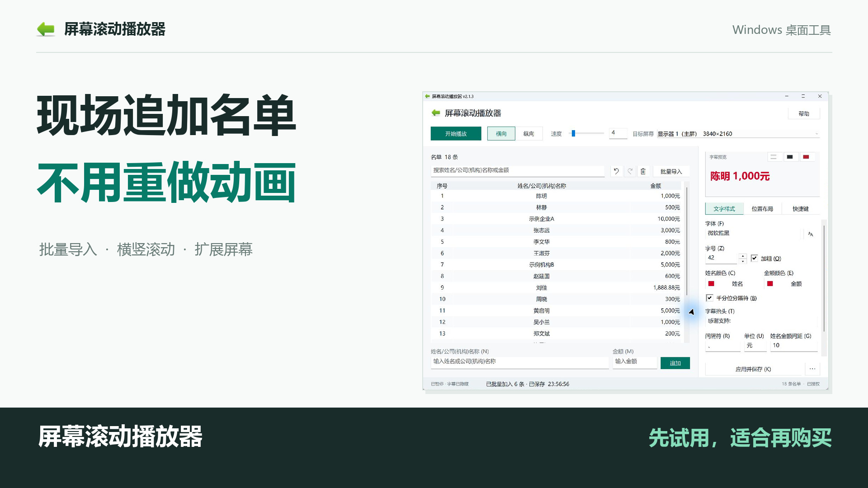
Task: Toggle the 千分位分隔符 checkbox
Action: pyautogui.click(x=710, y=298)
